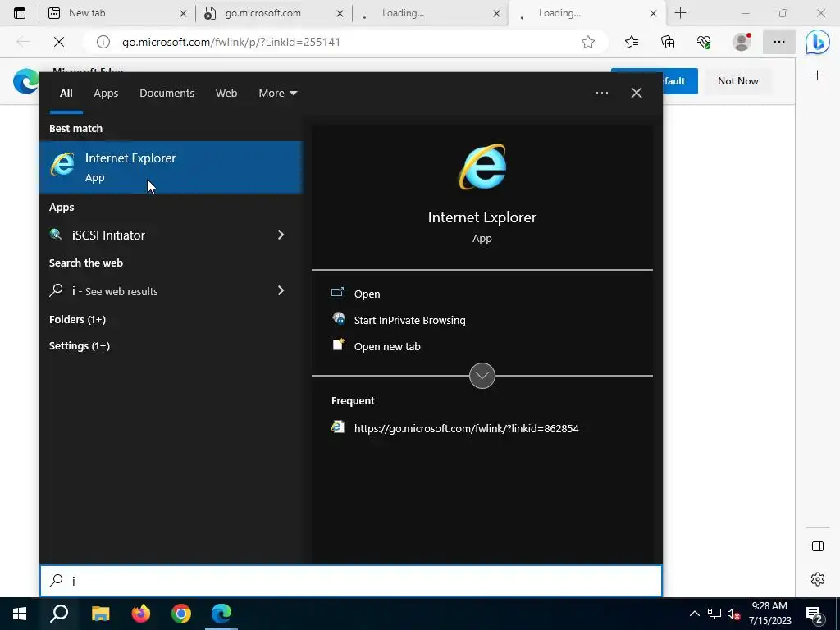Switch to the go.microsoft.com Edge tab
840x630 pixels.
(x=273, y=13)
